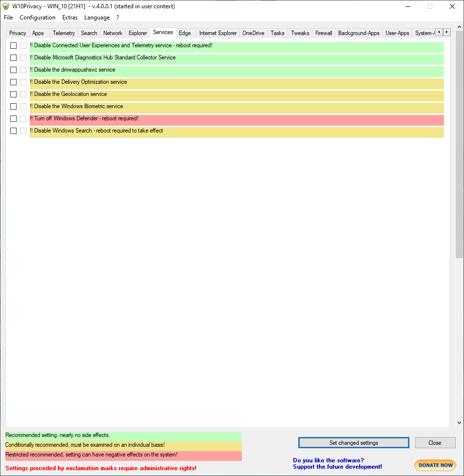Check Disable Microsoft Diagnostics Hub Standard Collector Service
The height and width of the screenshot is (476, 464).
[x=13, y=57]
